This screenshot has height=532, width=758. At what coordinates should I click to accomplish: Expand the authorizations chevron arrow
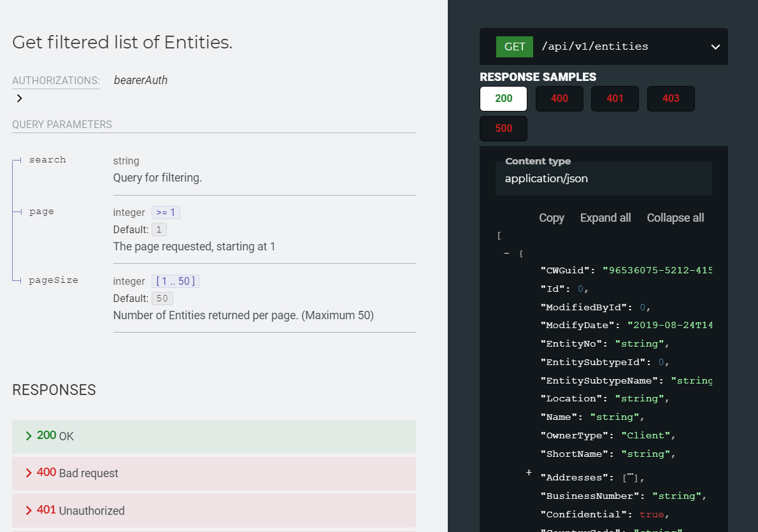pos(20,98)
